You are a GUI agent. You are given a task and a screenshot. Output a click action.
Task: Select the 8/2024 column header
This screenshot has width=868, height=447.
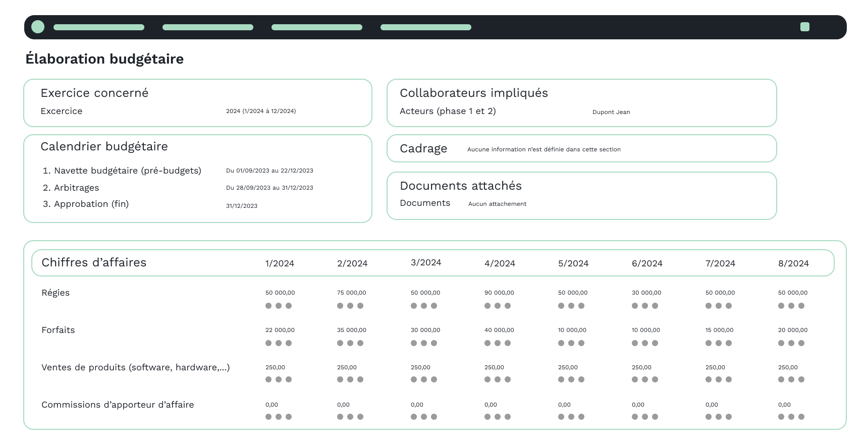793,263
